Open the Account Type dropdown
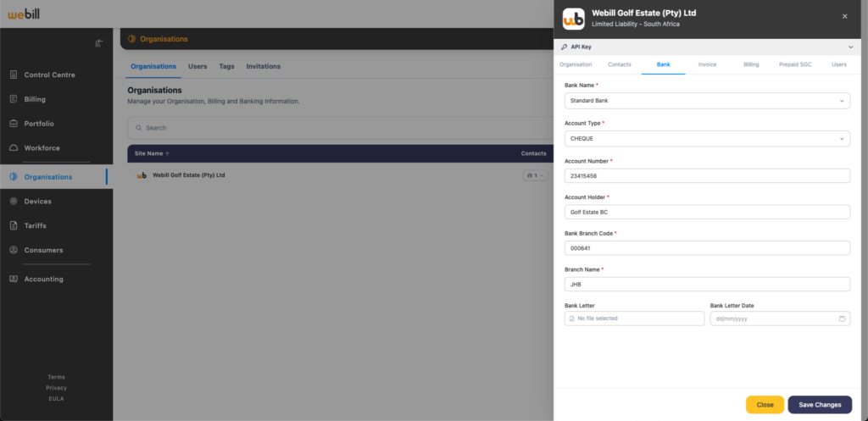 (x=707, y=138)
